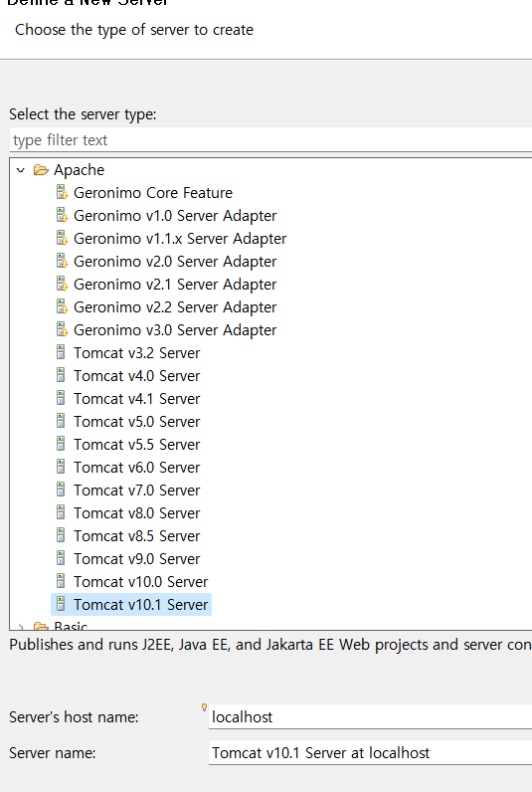Choose Tomcat v5.0 Server label

pos(137,421)
